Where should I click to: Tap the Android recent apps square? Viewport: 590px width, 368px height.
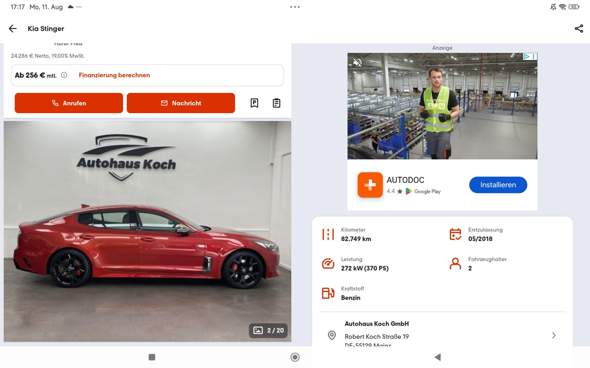click(152, 357)
